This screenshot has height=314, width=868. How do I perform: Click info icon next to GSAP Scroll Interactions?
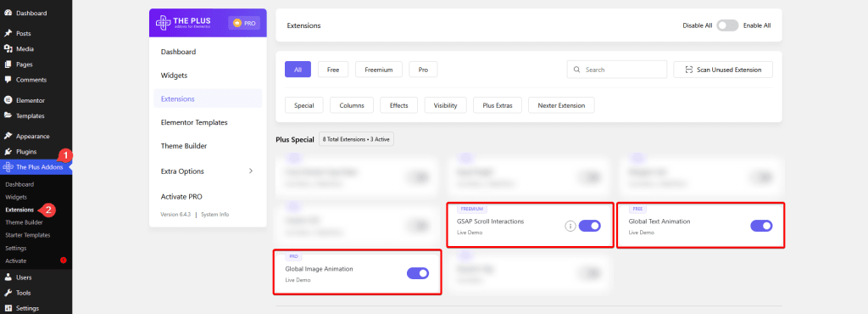point(570,226)
